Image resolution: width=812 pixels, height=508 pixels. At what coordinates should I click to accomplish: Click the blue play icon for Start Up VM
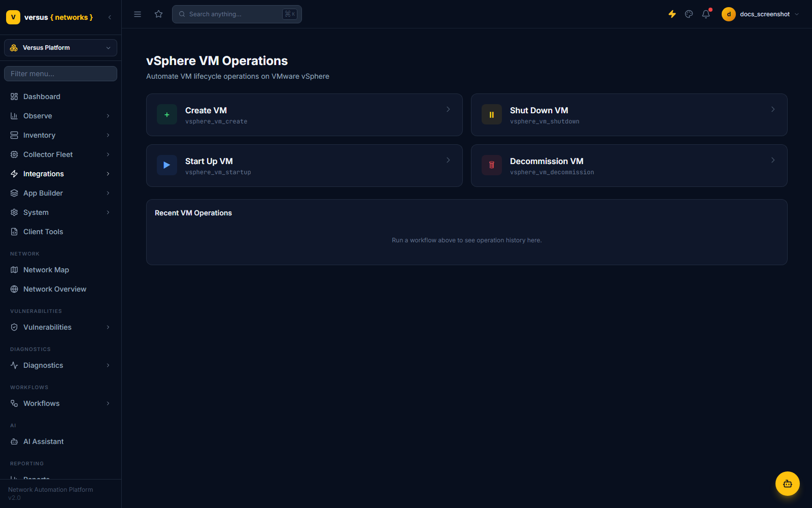(167, 165)
